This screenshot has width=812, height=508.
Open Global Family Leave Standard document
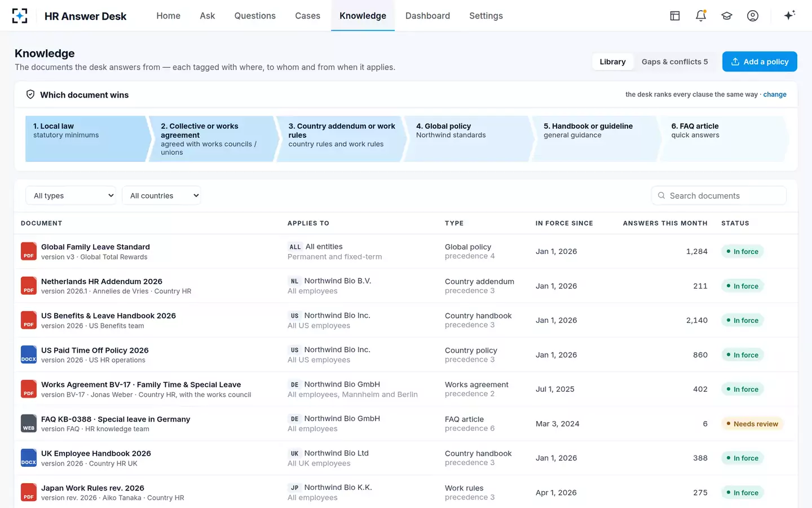tap(95, 247)
